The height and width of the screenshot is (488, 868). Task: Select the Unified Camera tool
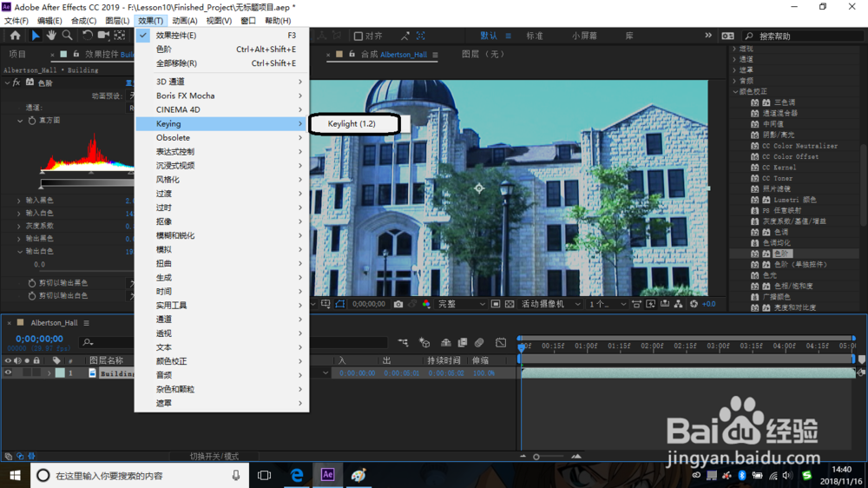click(x=103, y=36)
